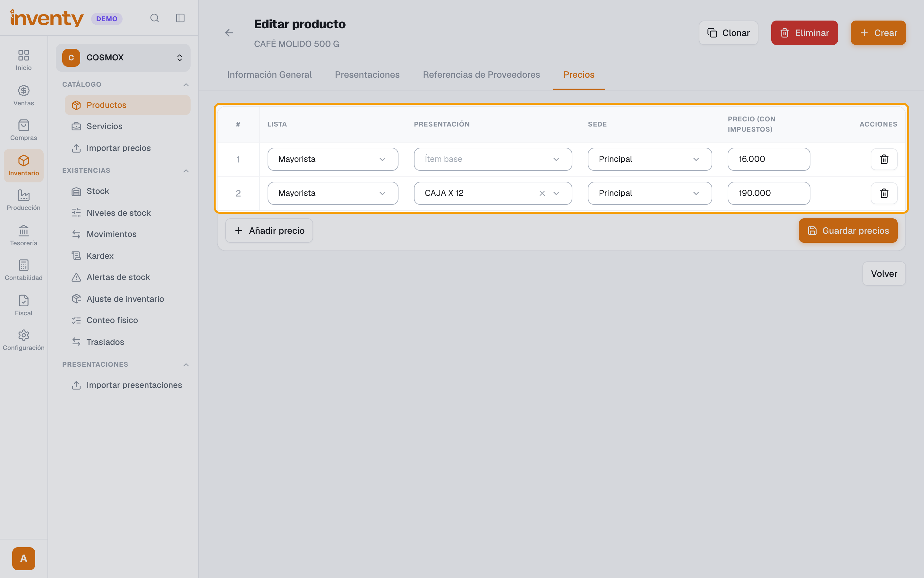Image resolution: width=924 pixels, height=578 pixels.
Task: Collapse the CATÁLOGO section
Action: click(x=186, y=84)
